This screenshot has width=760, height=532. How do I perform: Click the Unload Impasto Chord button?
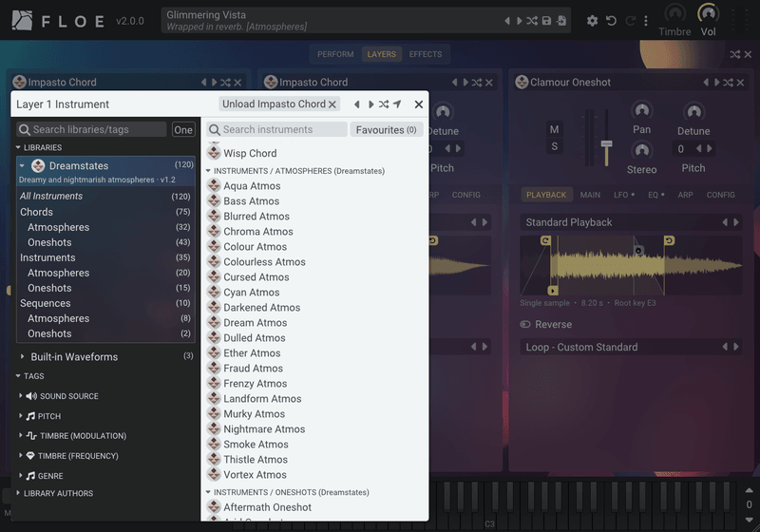pos(278,104)
